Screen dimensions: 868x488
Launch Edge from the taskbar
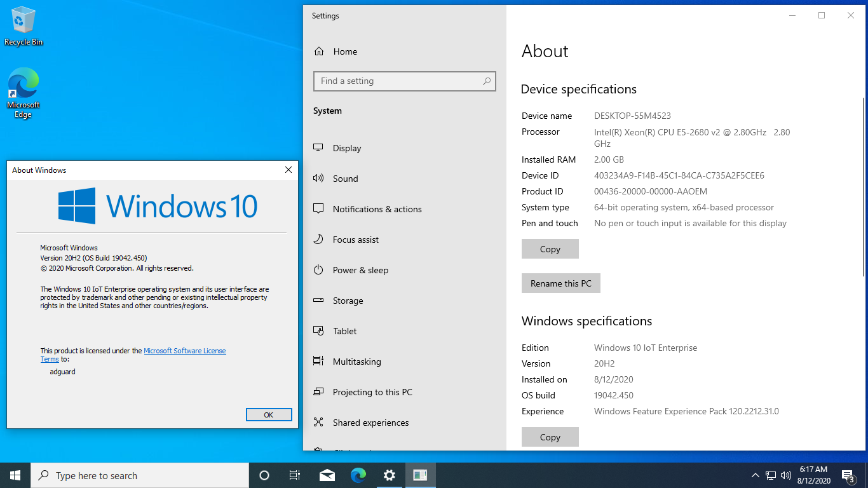[x=358, y=475]
